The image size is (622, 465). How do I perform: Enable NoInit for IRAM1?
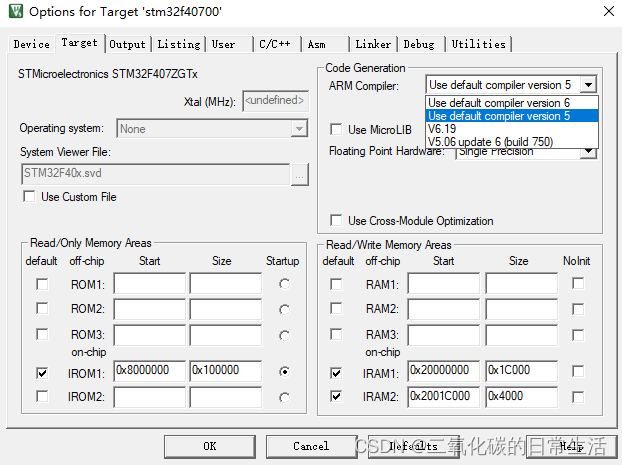(578, 371)
